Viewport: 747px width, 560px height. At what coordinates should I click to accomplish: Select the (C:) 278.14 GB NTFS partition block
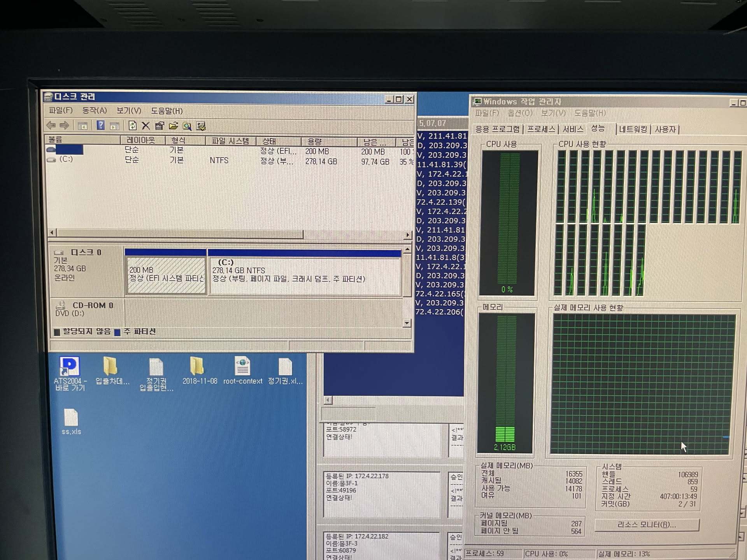click(x=304, y=276)
